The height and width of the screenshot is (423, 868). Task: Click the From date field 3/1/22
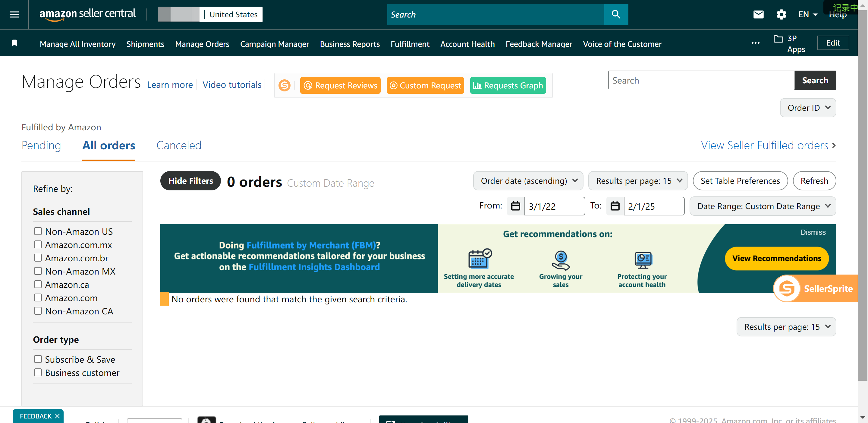click(x=554, y=206)
